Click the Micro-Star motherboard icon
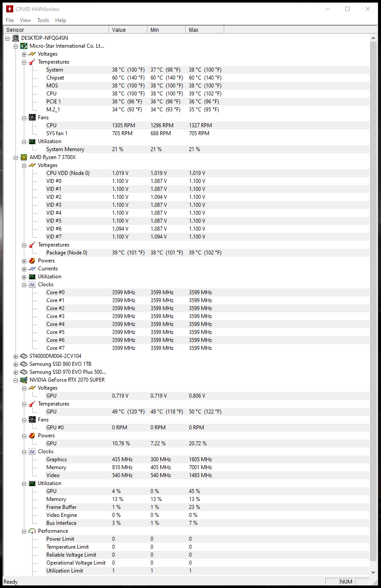The image size is (381, 588). [24, 46]
